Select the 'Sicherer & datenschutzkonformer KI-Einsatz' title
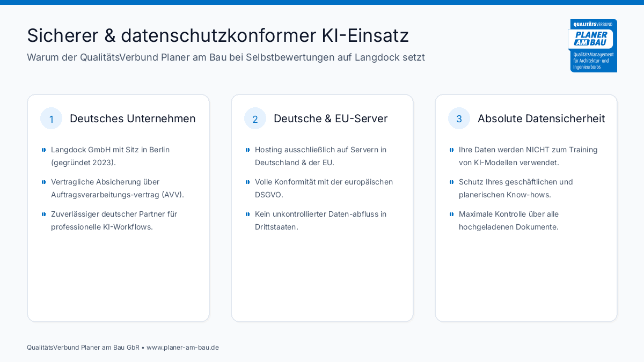 pos(218,35)
